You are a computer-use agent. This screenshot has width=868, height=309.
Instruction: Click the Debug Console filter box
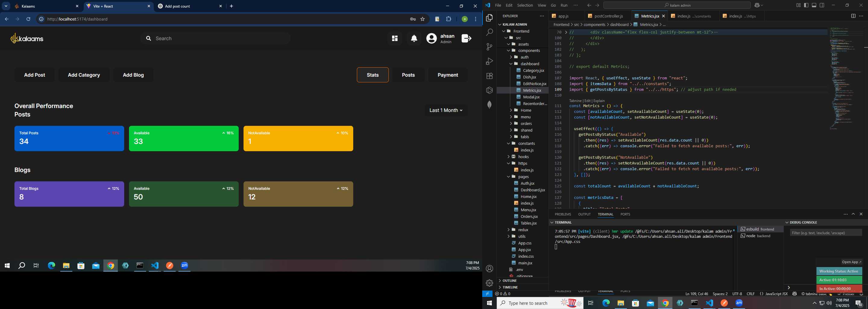[x=826, y=233]
